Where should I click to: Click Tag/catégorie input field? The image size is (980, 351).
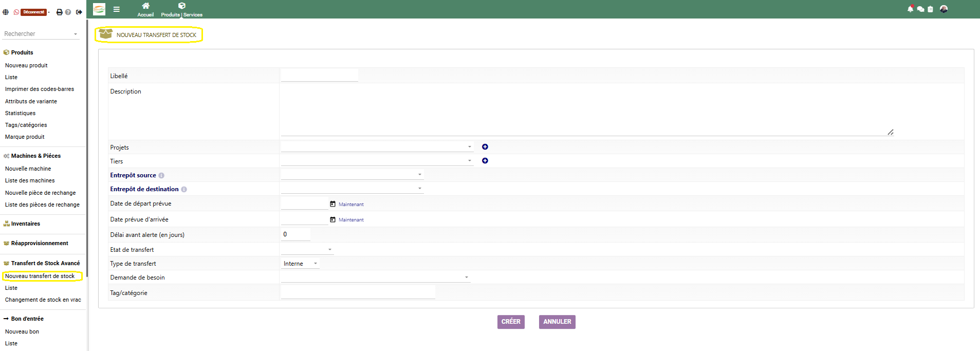(x=358, y=292)
